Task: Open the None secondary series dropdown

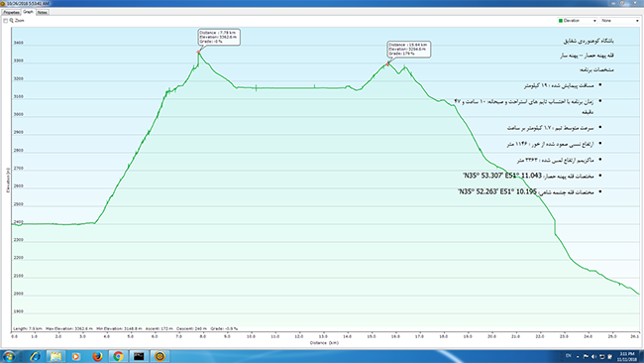Action: tap(620, 21)
